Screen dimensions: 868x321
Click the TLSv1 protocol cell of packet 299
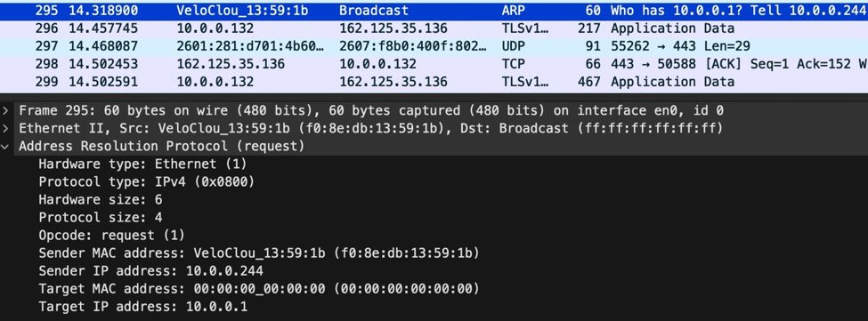[525, 82]
